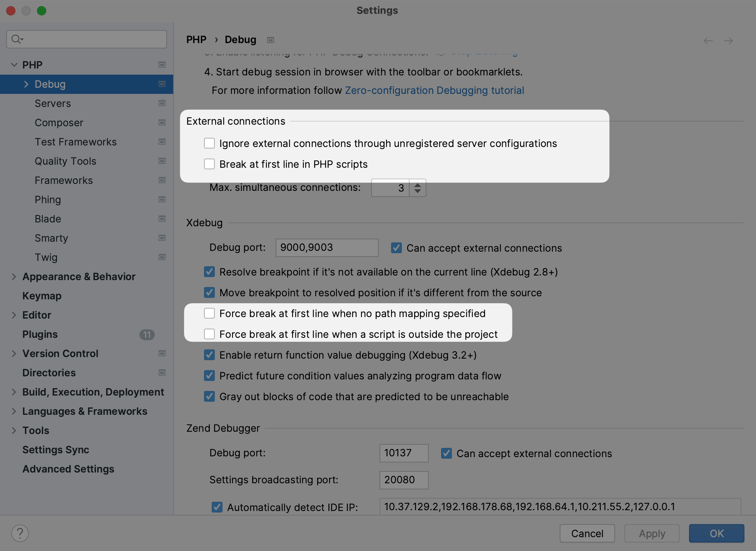The image size is (756, 551).
Task: Open the Zero-configuration Debugging tutorial link
Action: tap(434, 90)
